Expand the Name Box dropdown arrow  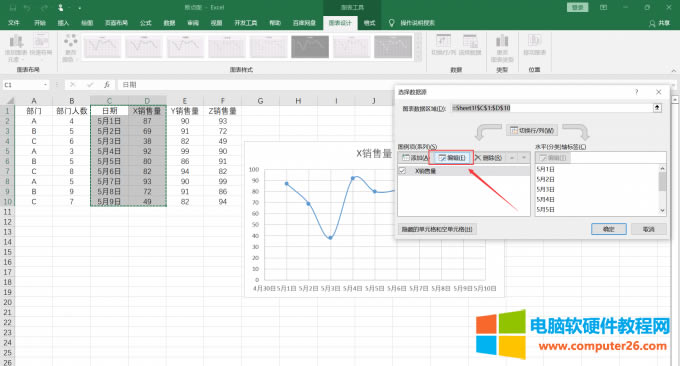[45, 85]
